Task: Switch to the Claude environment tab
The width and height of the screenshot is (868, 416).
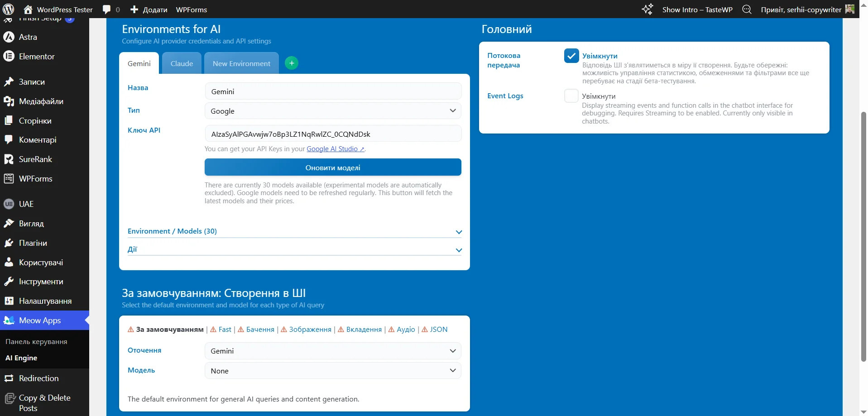Action: [x=182, y=63]
